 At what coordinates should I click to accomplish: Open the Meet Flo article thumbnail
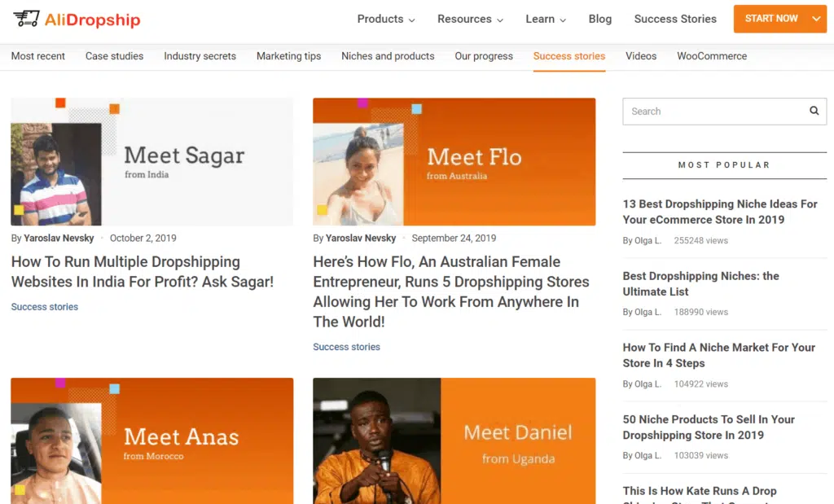pos(454,162)
